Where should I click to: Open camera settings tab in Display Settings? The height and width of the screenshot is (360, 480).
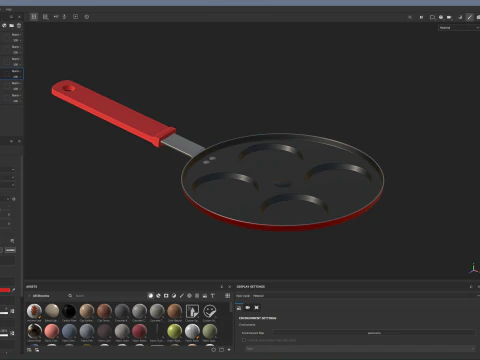pos(248,308)
